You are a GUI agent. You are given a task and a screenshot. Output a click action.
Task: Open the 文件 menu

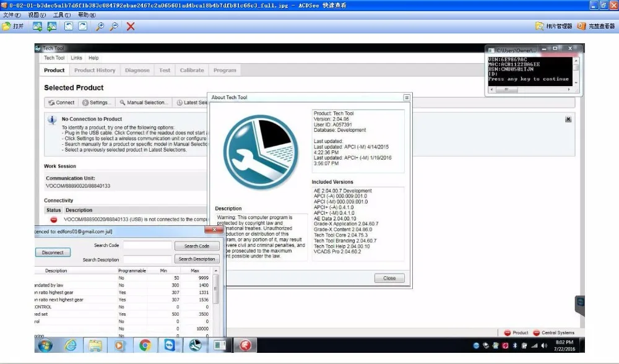coord(12,15)
